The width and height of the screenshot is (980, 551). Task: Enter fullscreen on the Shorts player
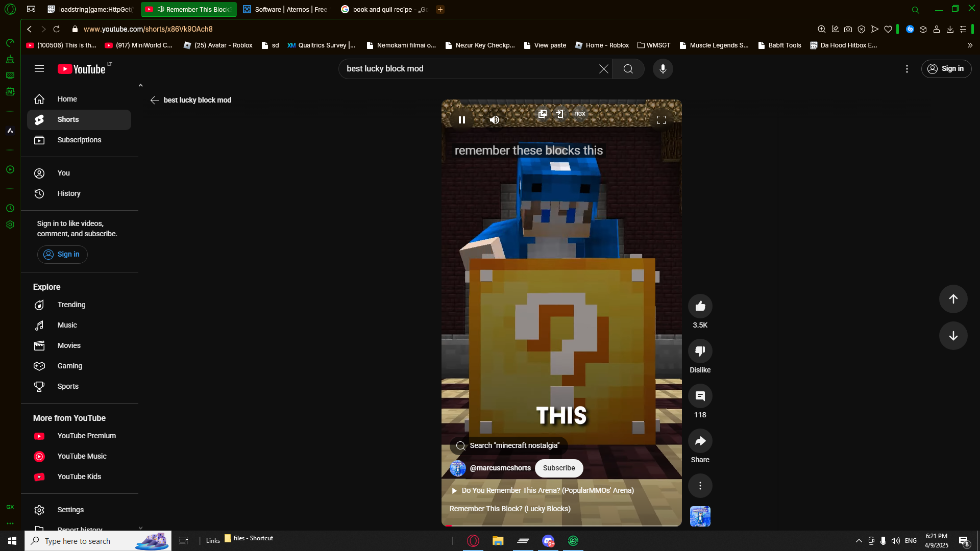661,120
